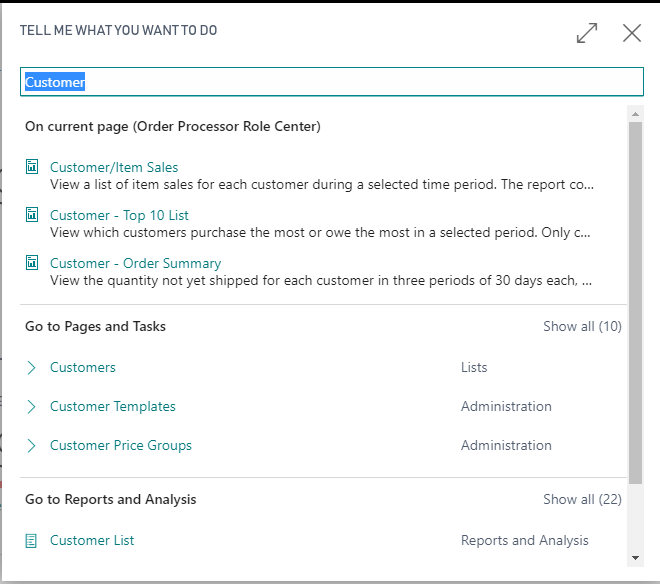This screenshot has width=660, height=584.
Task: Expand the search dialog with the diagonal arrows icon
Action: [587, 33]
